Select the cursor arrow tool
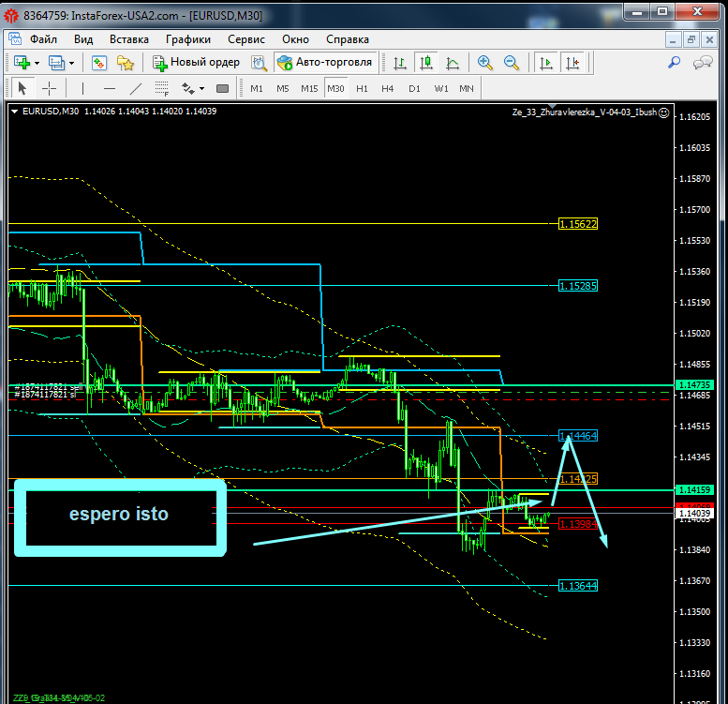Image resolution: width=728 pixels, height=704 pixels. [x=22, y=88]
